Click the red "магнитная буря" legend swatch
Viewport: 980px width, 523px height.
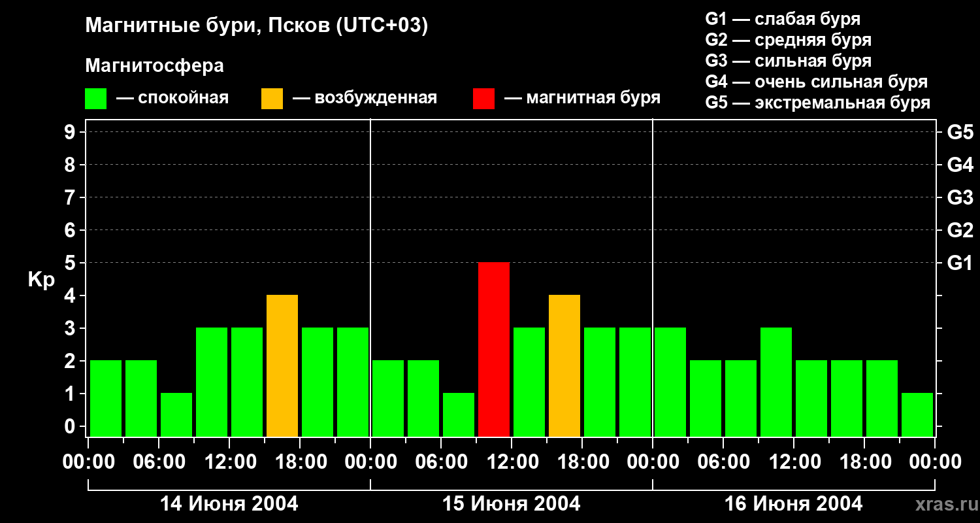point(483,99)
